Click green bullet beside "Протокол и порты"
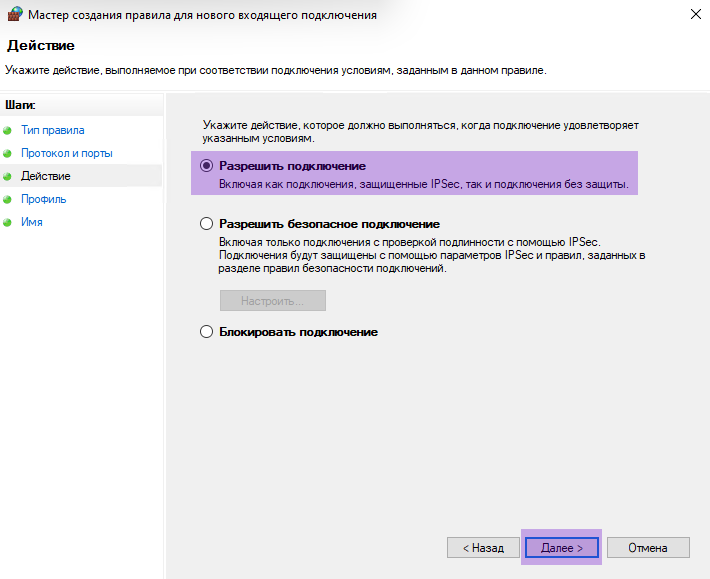710x579 pixels. click(7, 153)
